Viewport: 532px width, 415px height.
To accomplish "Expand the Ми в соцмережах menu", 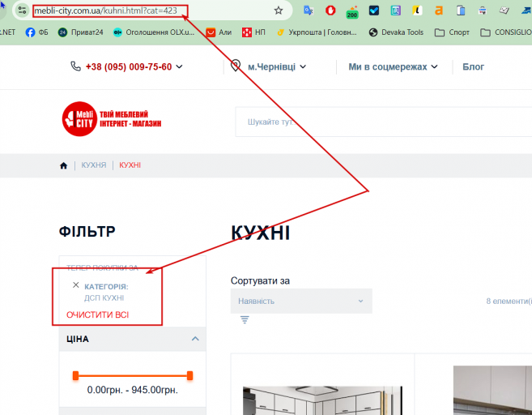I will (x=393, y=66).
